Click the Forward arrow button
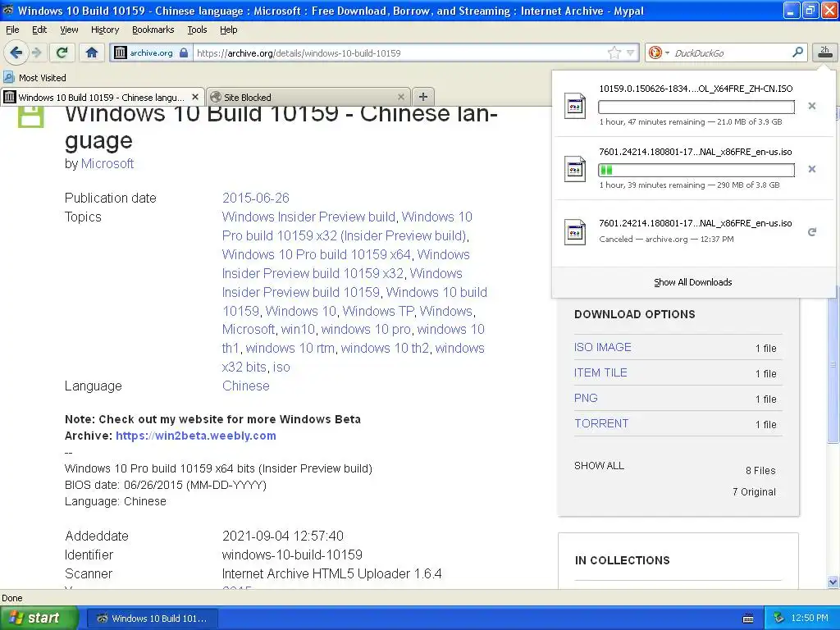 (36, 52)
